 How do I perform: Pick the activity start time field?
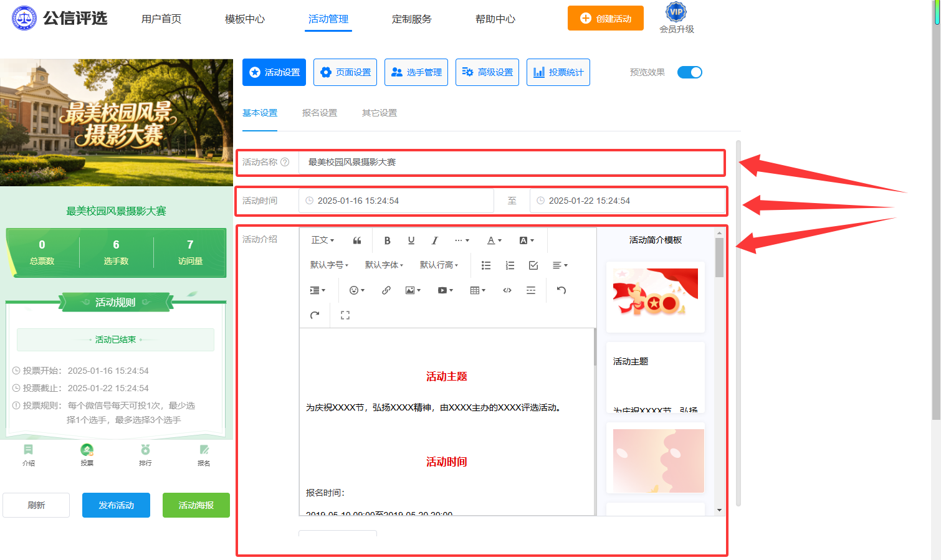(x=396, y=201)
